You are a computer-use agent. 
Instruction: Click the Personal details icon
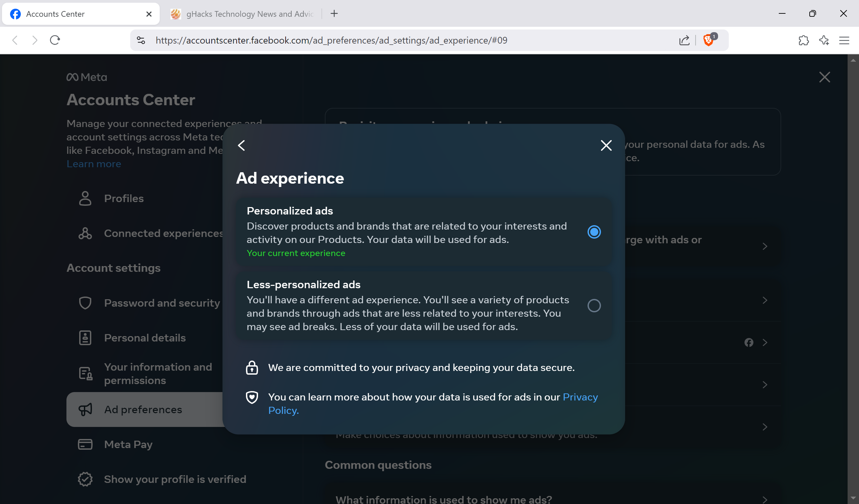tap(85, 337)
